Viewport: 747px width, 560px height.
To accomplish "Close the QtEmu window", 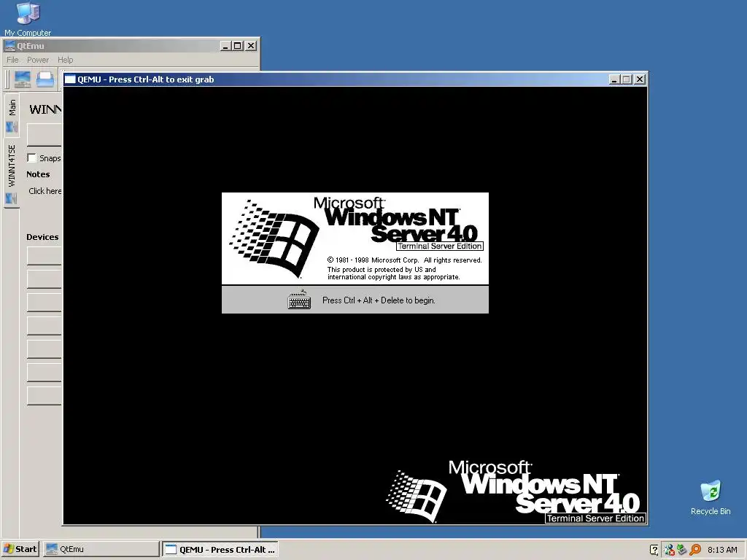I will coord(251,46).
